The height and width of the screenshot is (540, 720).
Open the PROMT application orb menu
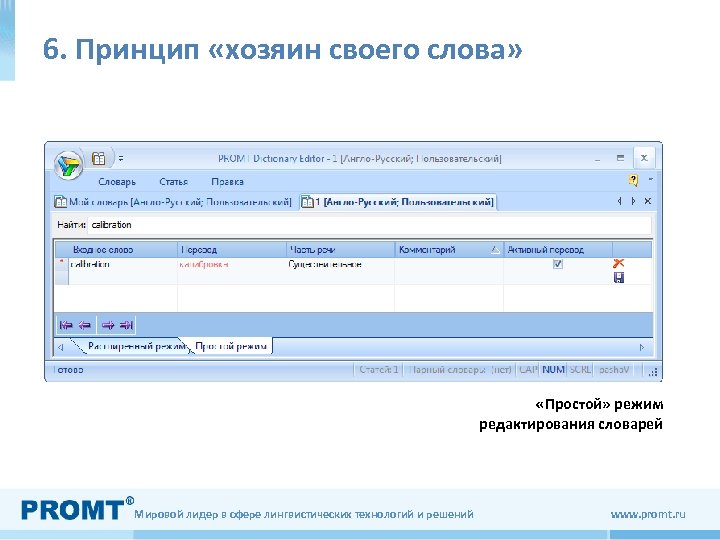point(68,165)
